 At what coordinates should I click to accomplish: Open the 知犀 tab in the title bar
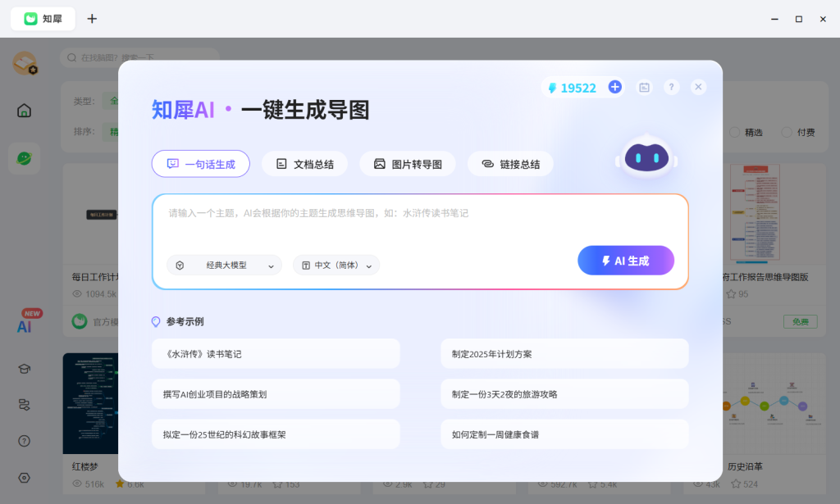pyautogui.click(x=43, y=19)
